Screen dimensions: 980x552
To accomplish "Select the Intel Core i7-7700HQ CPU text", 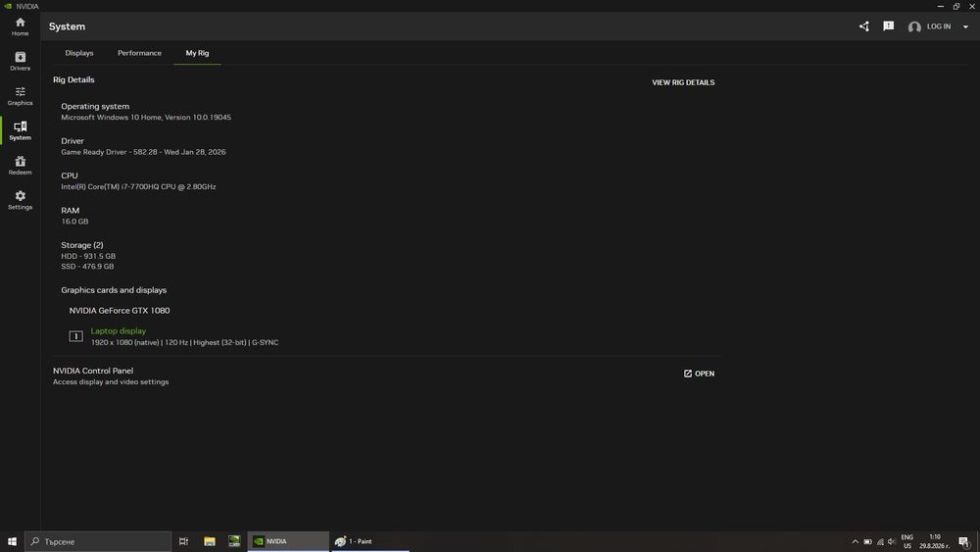I will 138,187.
